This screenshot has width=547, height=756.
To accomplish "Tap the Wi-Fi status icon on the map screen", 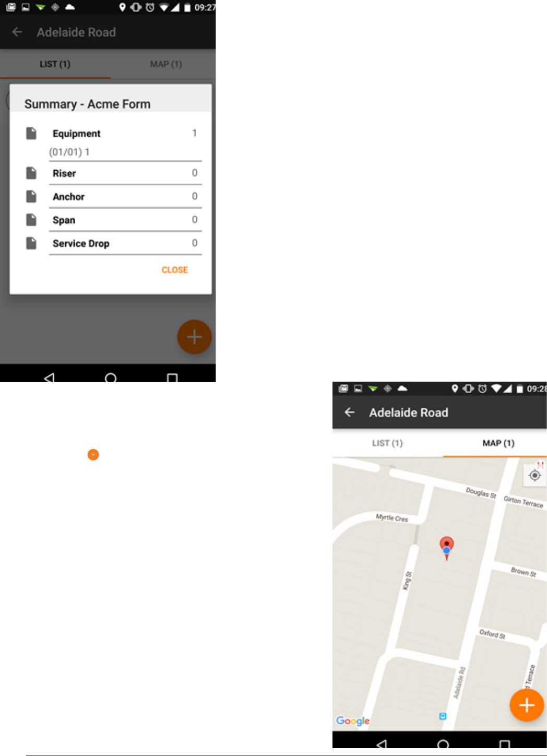I will point(496,388).
